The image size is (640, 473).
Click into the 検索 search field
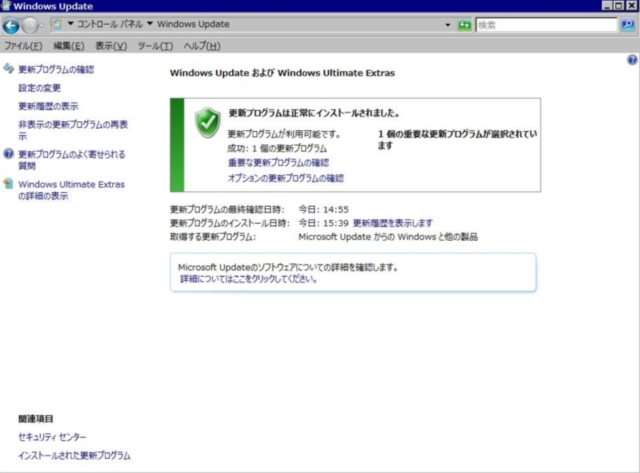click(x=546, y=25)
